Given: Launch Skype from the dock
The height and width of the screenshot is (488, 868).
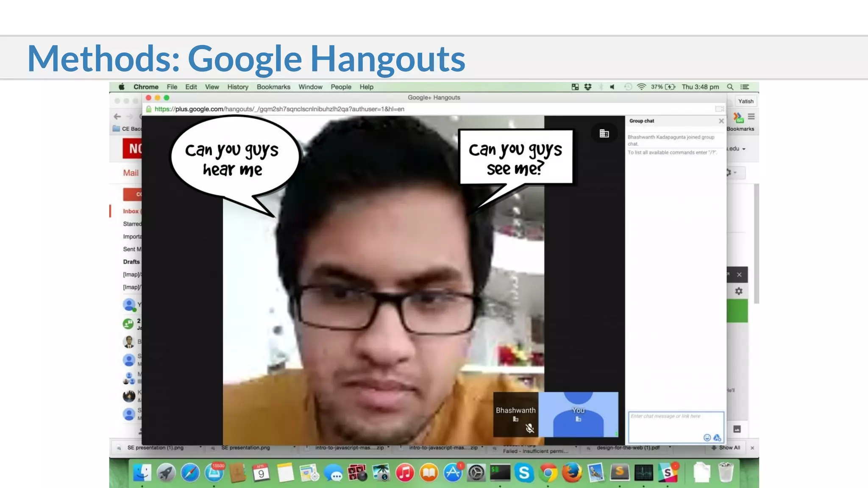Looking at the screenshot, I should [524, 473].
